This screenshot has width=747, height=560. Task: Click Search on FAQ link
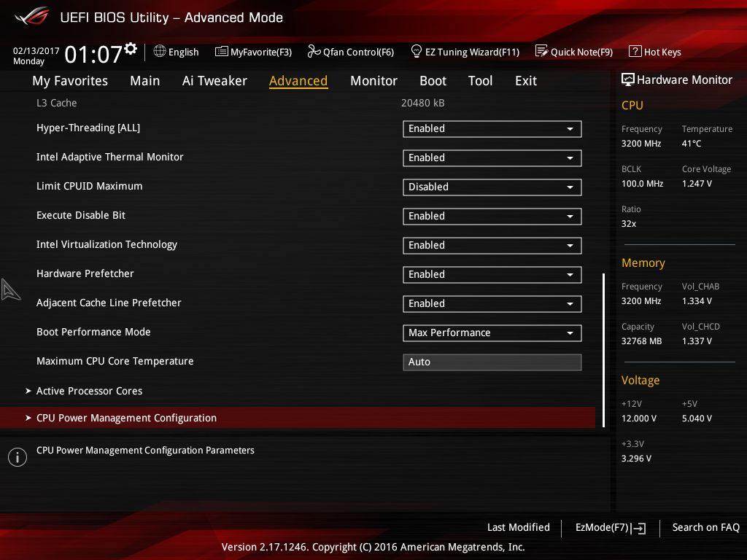tap(705, 527)
